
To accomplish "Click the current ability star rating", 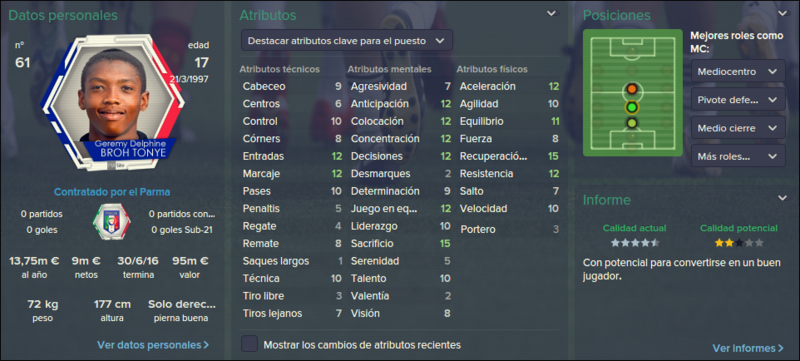I will (635, 243).
